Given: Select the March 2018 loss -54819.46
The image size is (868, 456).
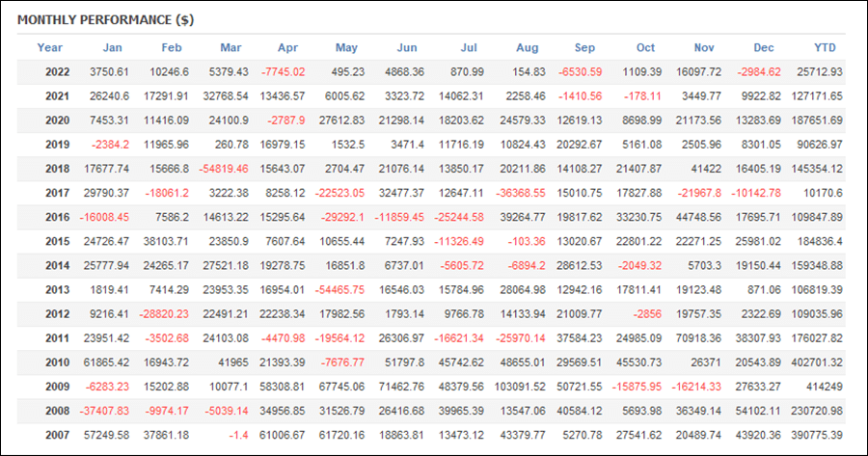Looking at the screenshot, I should click(x=224, y=169).
